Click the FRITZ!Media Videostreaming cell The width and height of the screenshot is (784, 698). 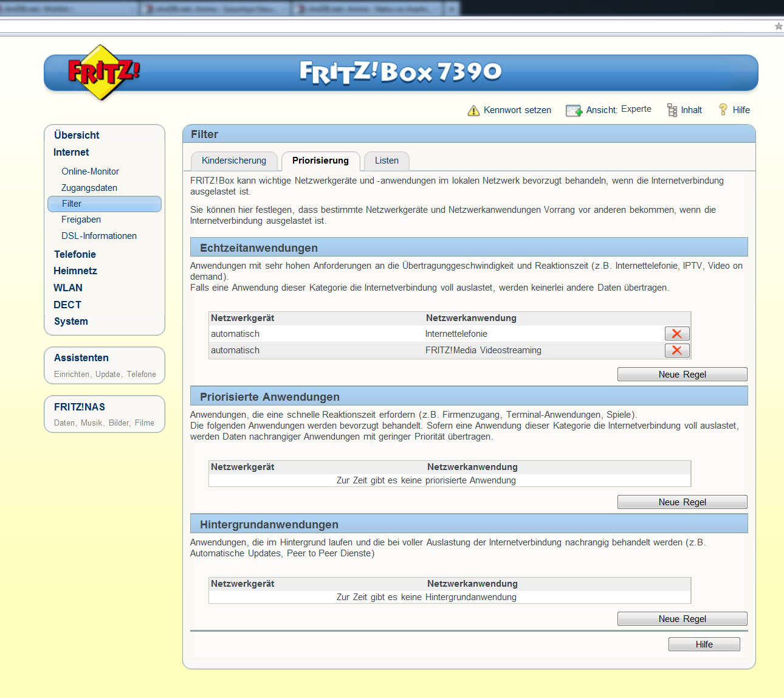pos(483,350)
